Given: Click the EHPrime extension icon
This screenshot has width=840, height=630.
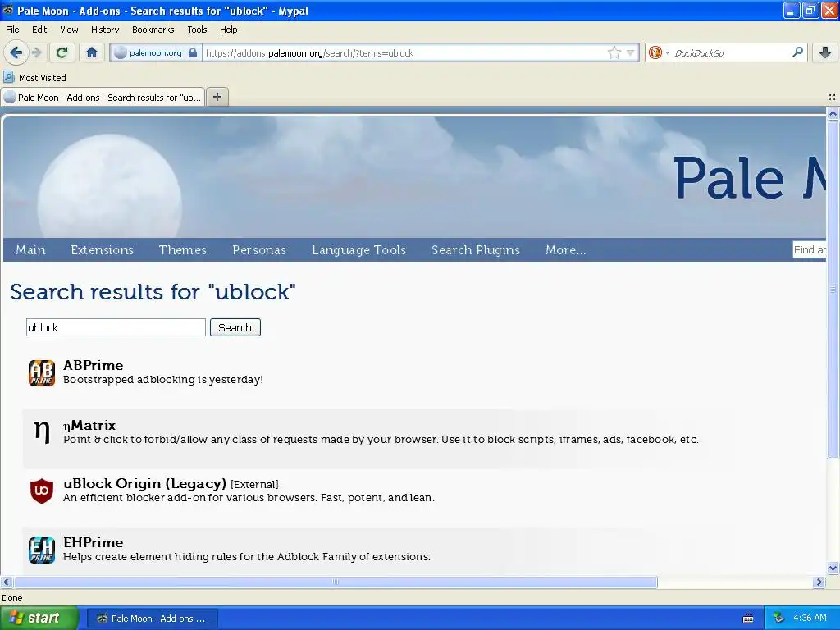Looking at the screenshot, I should 42,550.
